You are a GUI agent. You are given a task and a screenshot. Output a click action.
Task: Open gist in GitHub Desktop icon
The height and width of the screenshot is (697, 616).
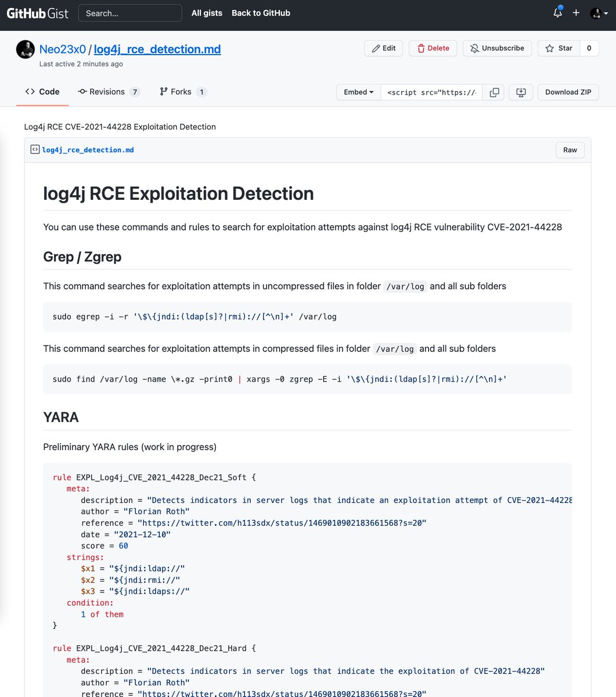pos(521,92)
